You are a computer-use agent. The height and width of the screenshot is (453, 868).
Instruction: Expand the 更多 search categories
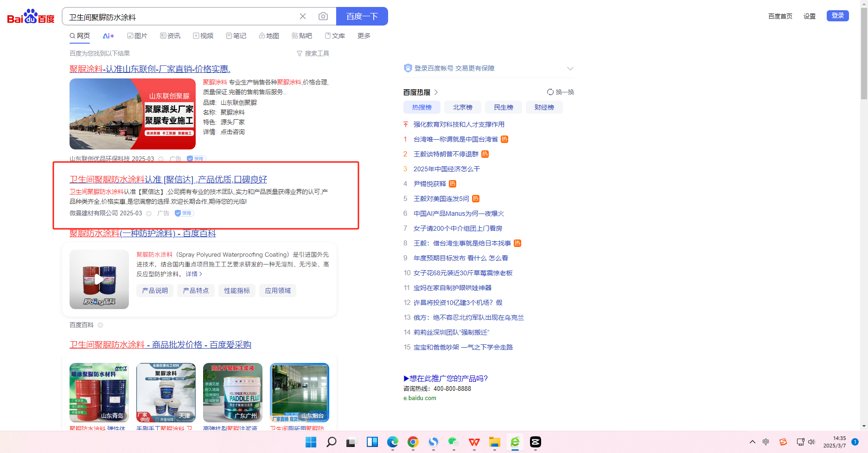click(x=364, y=36)
